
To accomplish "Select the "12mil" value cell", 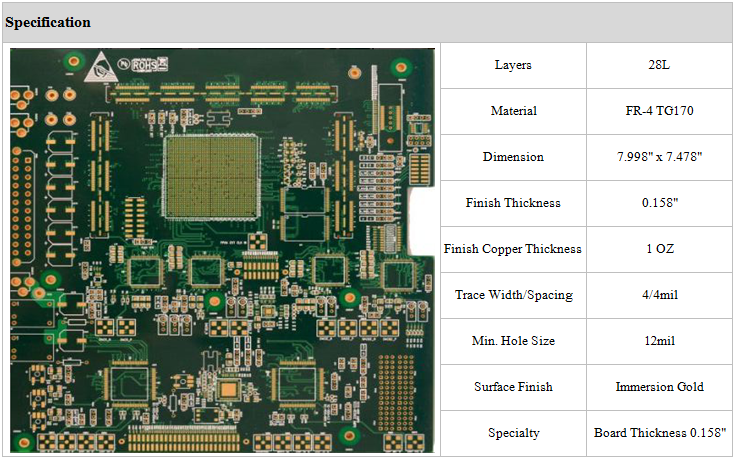I will point(659,341).
